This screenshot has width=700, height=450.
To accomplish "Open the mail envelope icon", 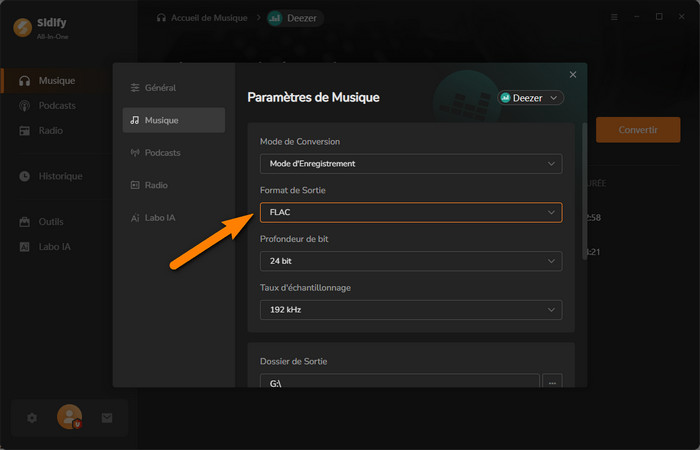I will click(x=107, y=418).
